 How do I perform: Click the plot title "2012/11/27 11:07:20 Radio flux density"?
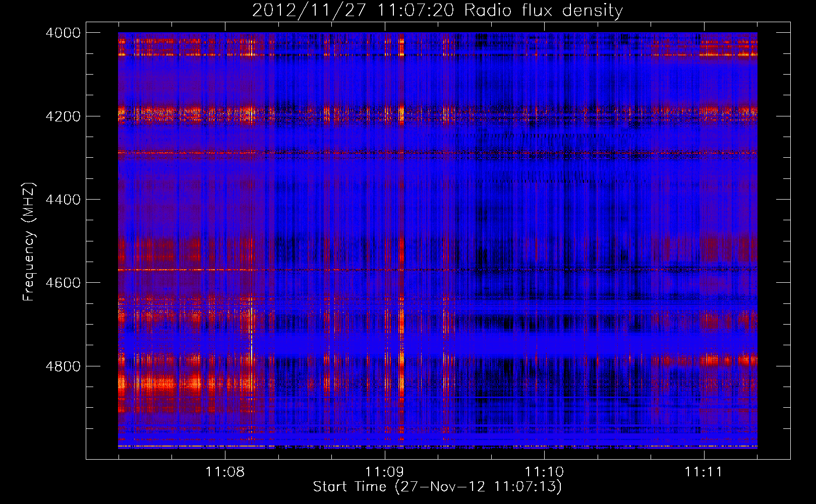coord(437,11)
